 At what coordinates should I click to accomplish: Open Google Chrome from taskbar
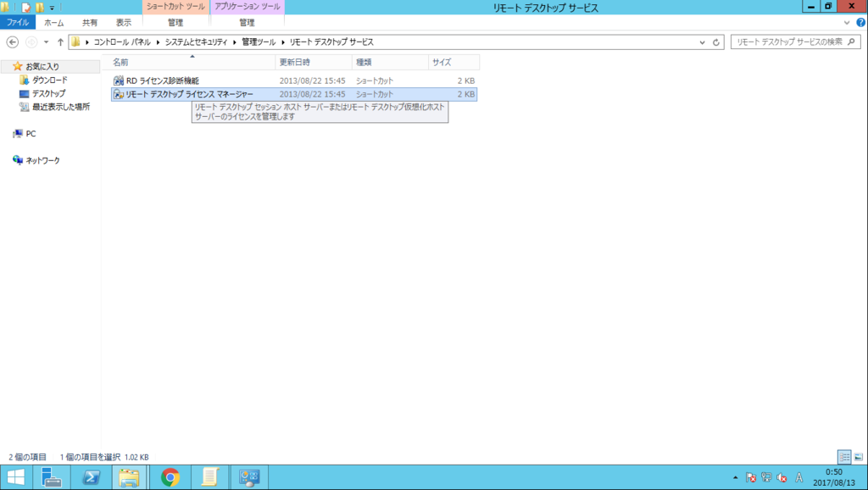point(170,477)
